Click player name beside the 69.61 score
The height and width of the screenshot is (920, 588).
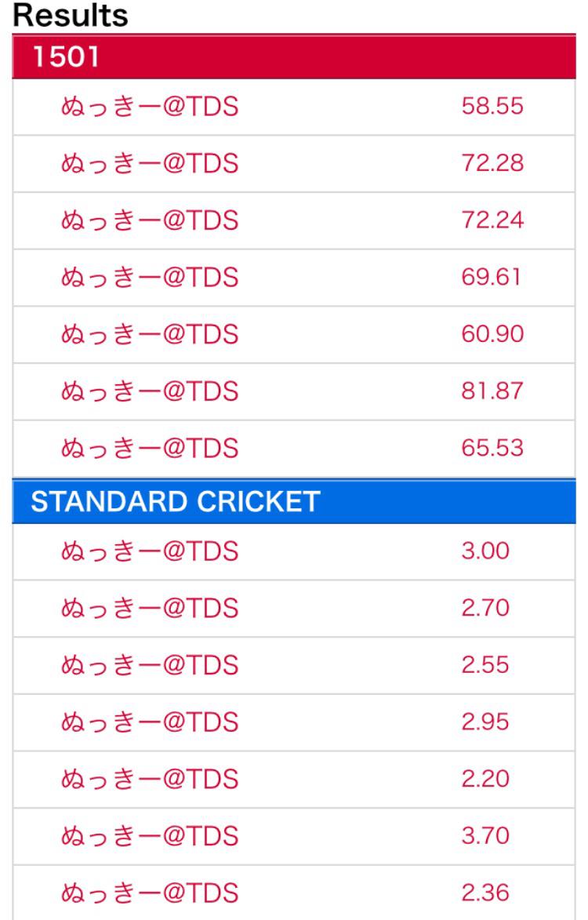[149, 278]
